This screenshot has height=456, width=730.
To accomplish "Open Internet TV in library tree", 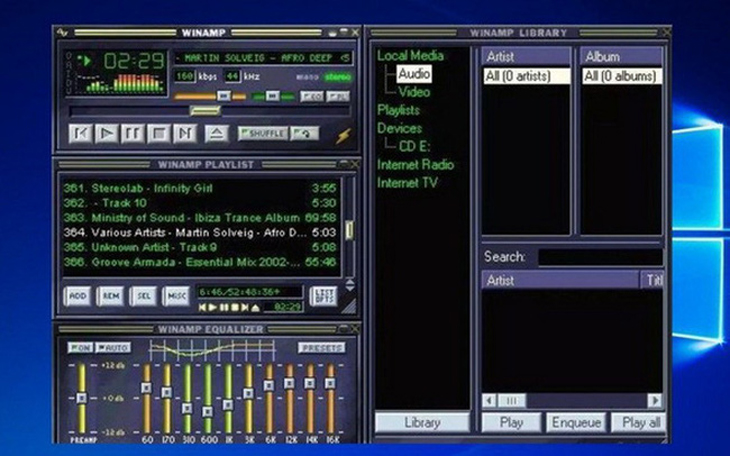I will (x=407, y=183).
